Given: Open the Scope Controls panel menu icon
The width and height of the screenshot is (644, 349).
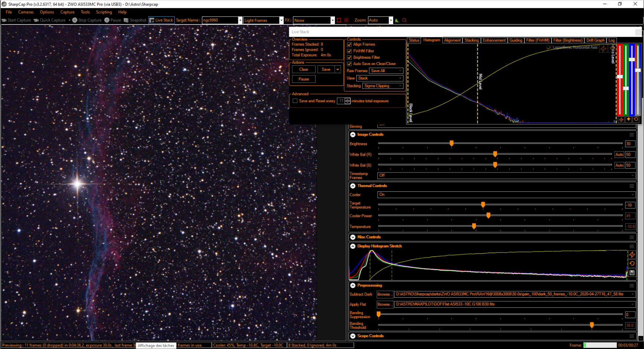Looking at the screenshot, I should point(632,336).
